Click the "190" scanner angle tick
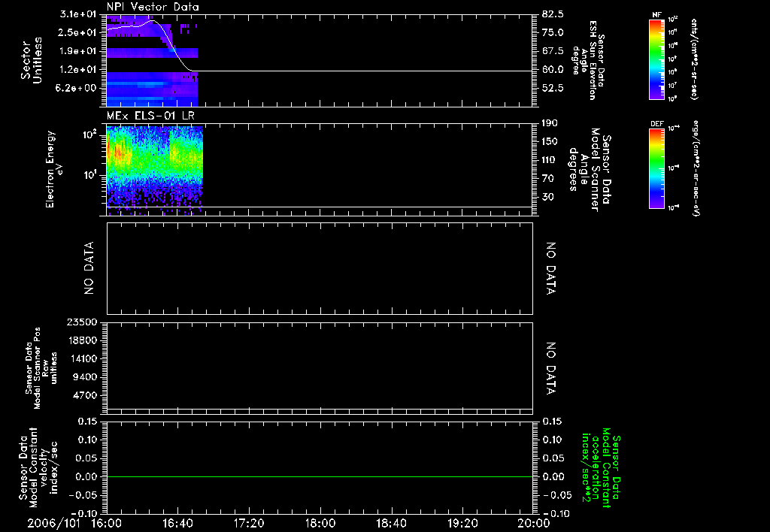 tap(550, 123)
